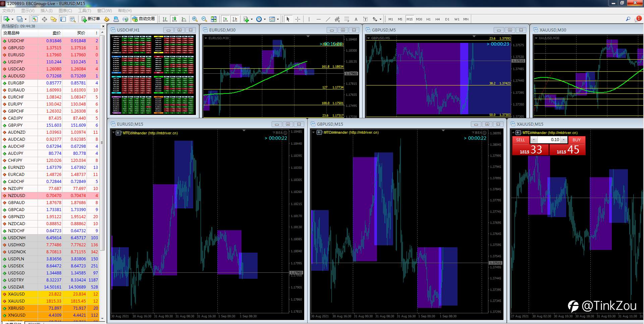The image size is (644, 324).
Task: Toggle the 自动交易 auto trading button
Action: tap(144, 19)
